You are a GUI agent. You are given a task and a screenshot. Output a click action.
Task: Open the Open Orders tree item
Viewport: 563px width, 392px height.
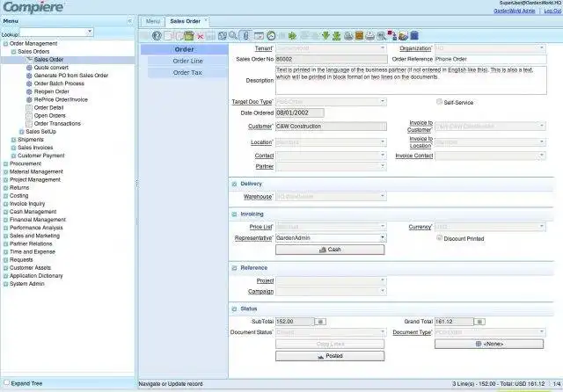(49, 115)
